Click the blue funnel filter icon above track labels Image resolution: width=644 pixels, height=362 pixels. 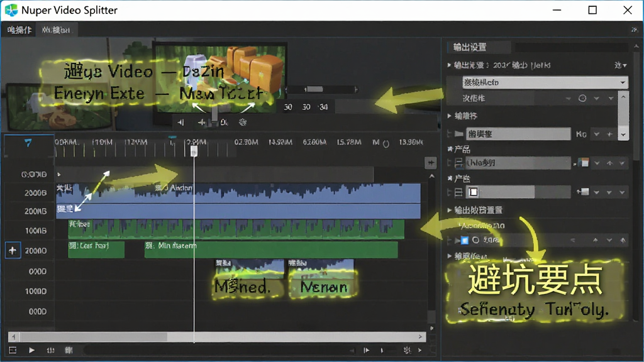28,143
